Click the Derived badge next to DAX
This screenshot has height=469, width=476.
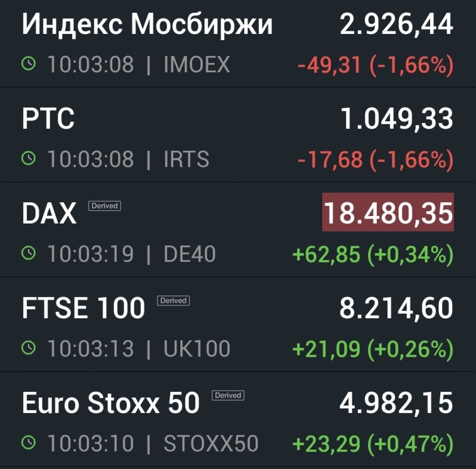(x=104, y=206)
